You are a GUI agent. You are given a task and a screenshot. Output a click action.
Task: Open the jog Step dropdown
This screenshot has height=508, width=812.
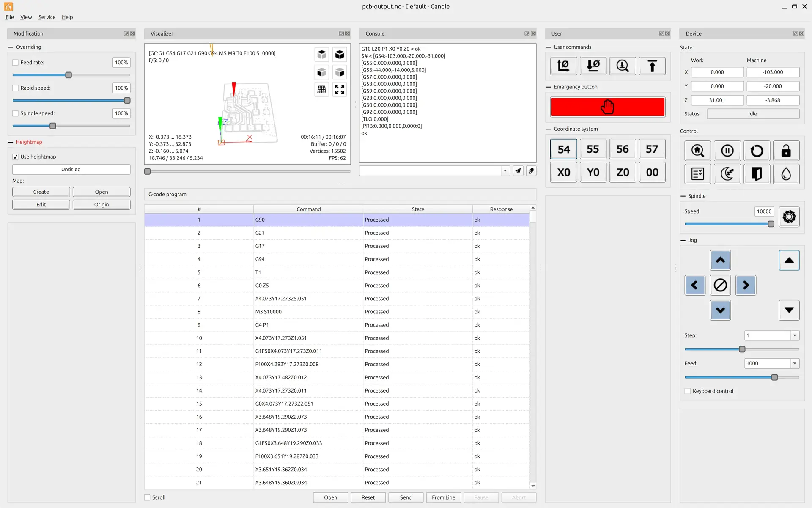click(x=795, y=335)
